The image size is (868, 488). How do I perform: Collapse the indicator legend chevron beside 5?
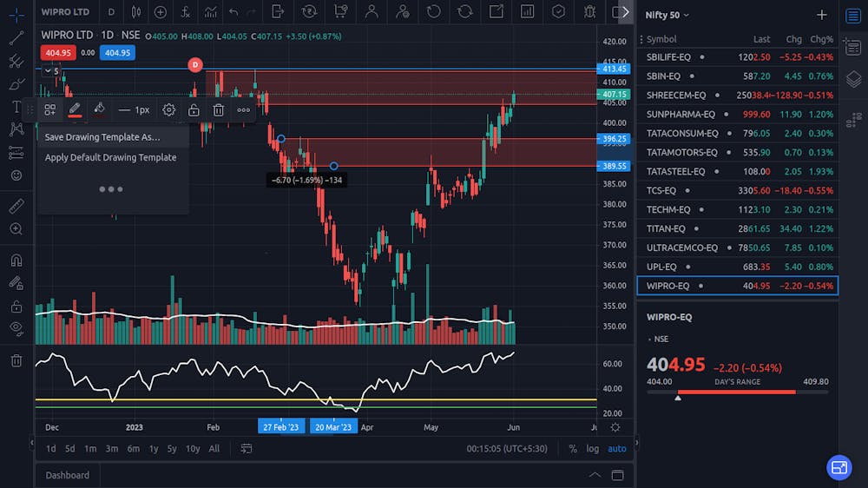tap(48, 71)
